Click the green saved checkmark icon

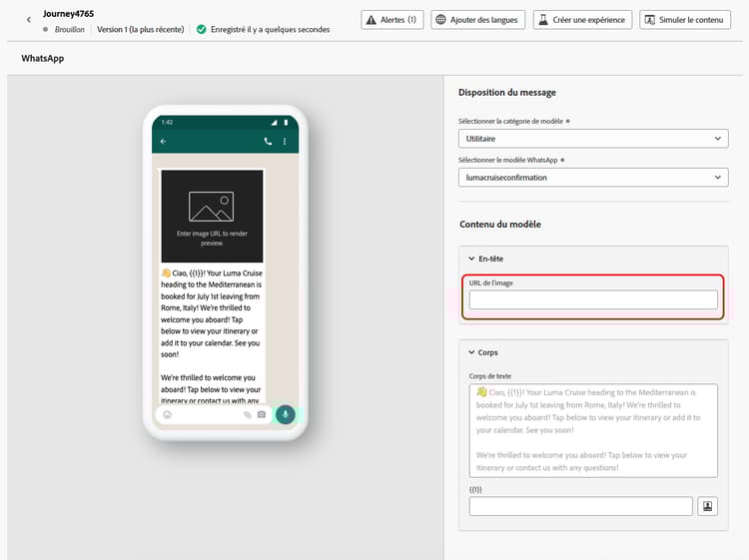[x=202, y=29]
